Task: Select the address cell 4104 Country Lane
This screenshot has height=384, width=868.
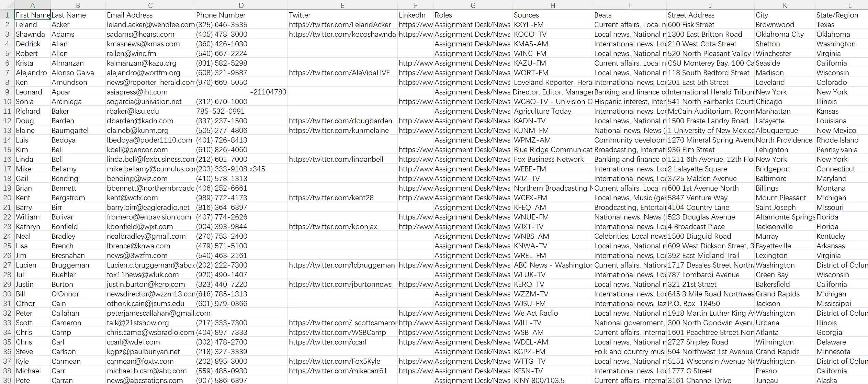Action: (710, 207)
